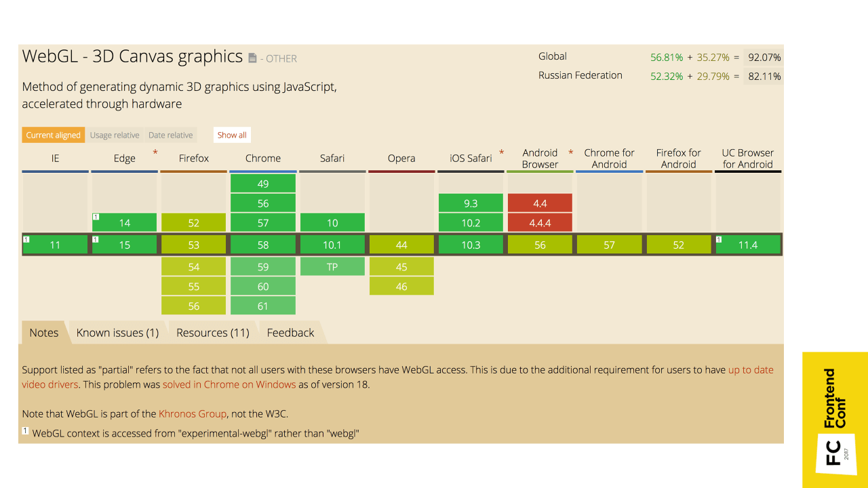
Task: Select the Chrome 58 version cell
Action: [263, 245]
